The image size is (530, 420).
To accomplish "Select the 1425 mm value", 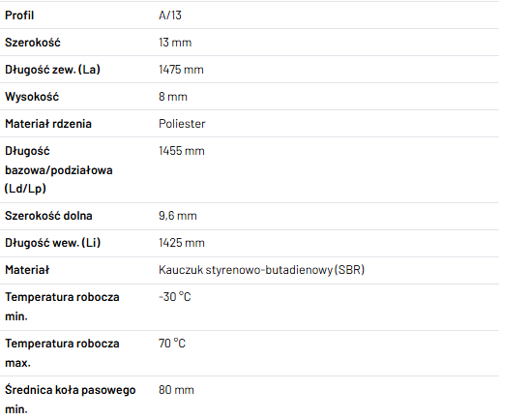I will pos(182,243).
